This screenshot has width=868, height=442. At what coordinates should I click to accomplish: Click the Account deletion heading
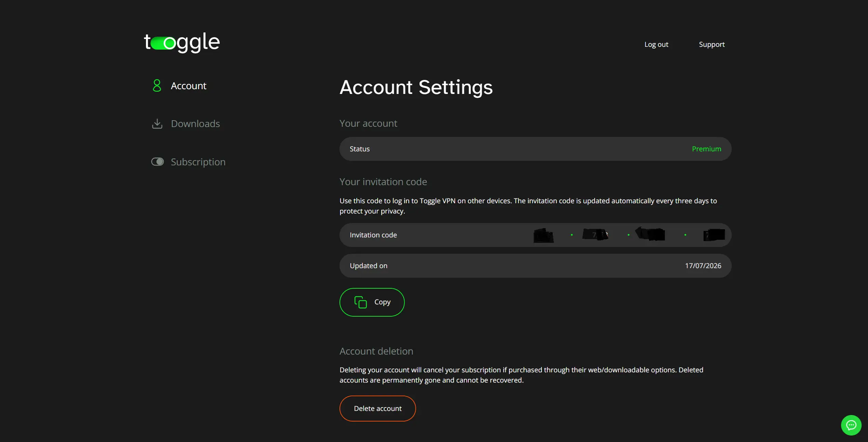point(376,351)
